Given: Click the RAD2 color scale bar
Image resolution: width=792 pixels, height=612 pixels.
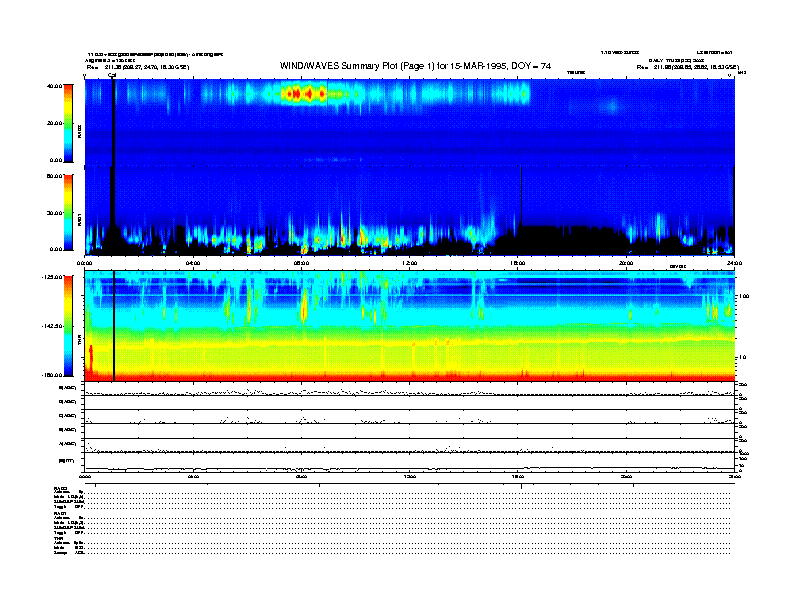Looking at the screenshot, I should pyautogui.click(x=68, y=123).
